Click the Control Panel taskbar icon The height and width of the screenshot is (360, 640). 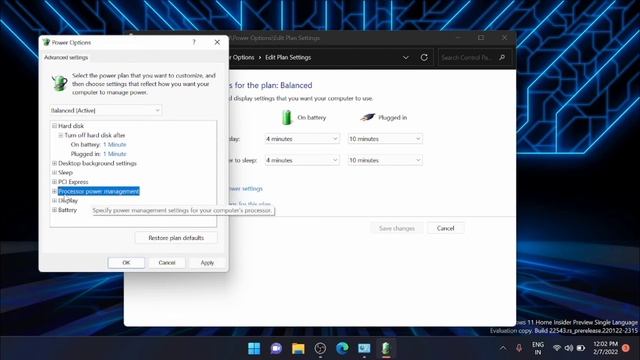point(364,348)
